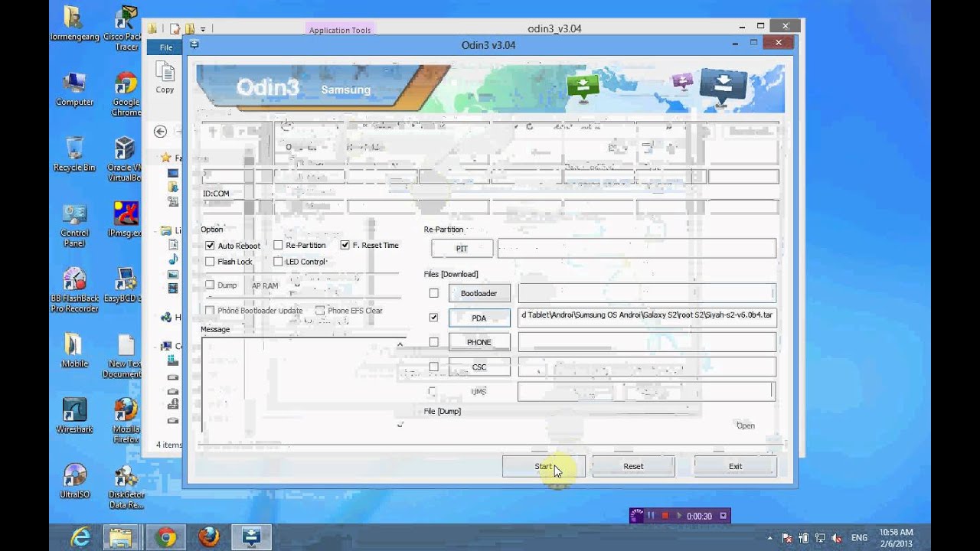Click the Reset button in Odin3
This screenshot has width=980, height=551.
pyautogui.click(x=633, y=466)
